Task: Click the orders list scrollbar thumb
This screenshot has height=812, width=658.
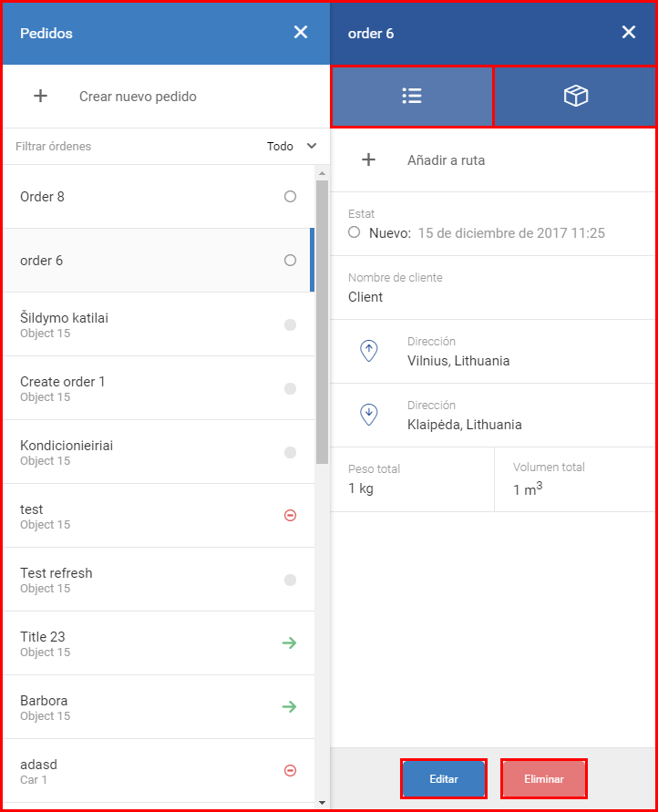Action: pyautogui.click(x=322, y=322)
